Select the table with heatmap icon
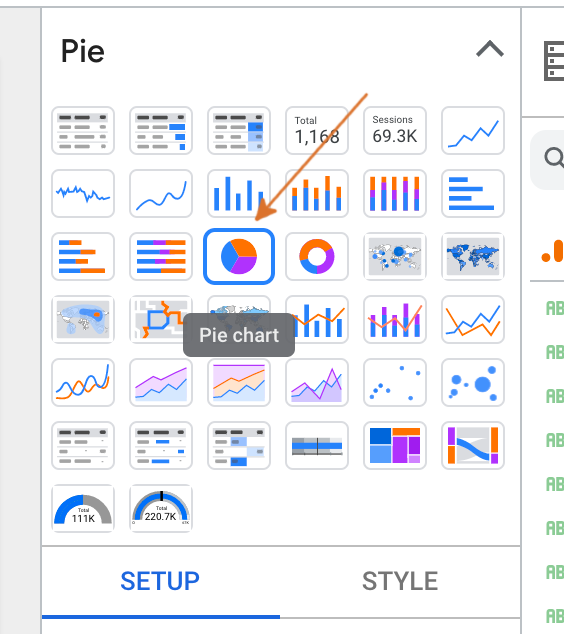The image size is (564, 634). tap(239, 131)
